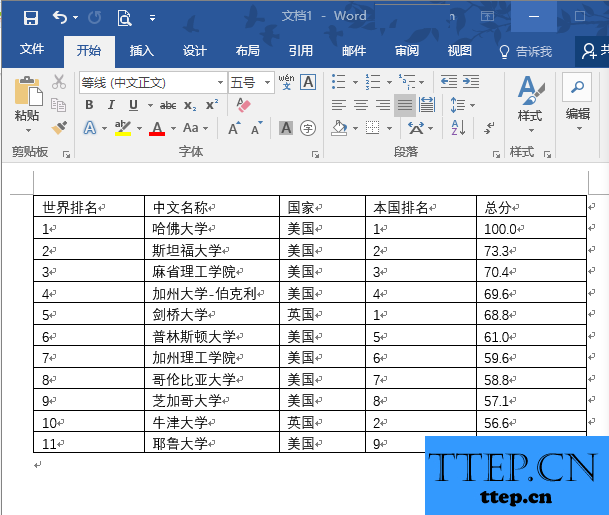Sort table content with the A-Z icon
This screenshot has width=609, height=515.
(458, 127)
